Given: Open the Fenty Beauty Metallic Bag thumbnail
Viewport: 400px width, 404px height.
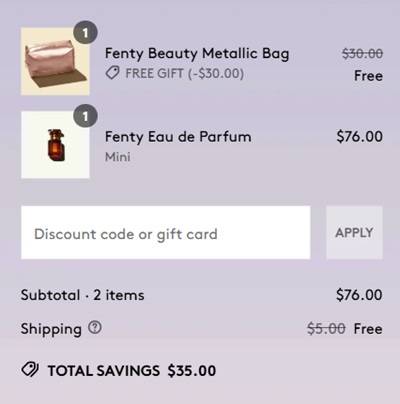Looking at the screenshot, I should 55,61.
